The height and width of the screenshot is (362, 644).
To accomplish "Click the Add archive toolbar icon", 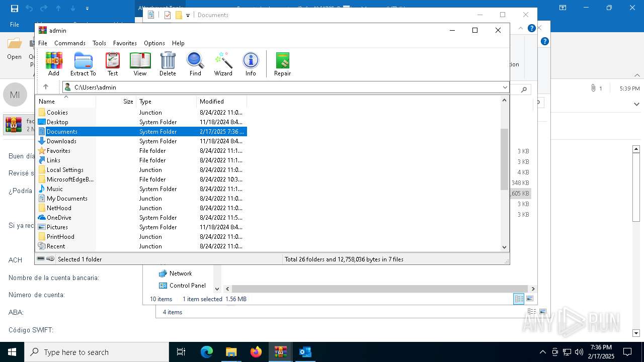I will pyautogui.click(x=54, y=64).
